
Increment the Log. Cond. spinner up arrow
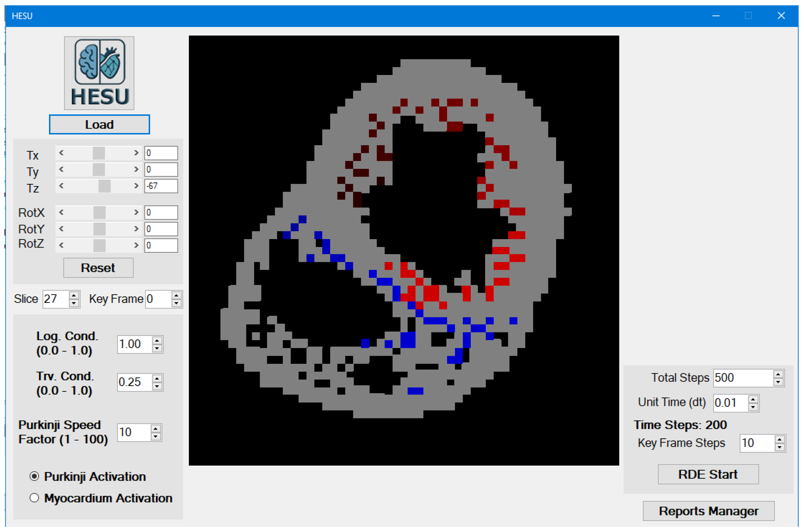[x=157, y=341]
